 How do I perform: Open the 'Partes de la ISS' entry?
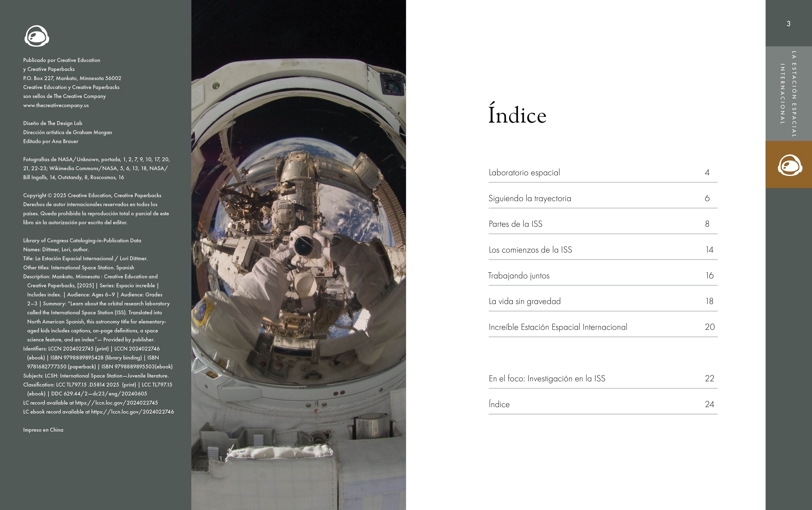(603, 224)
